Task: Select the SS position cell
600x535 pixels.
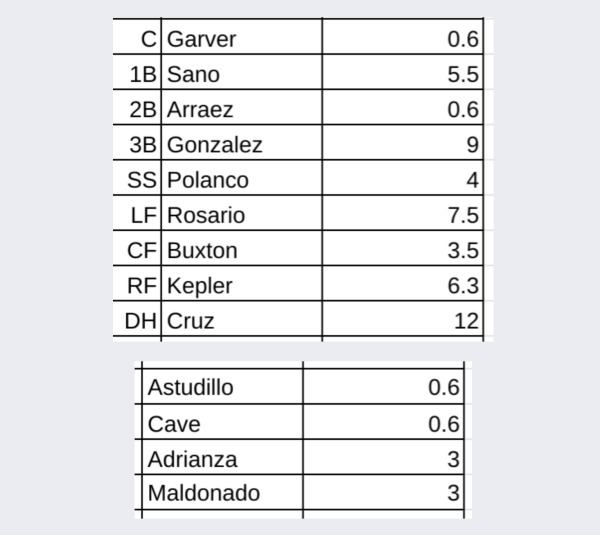Action: coord(140,180)
